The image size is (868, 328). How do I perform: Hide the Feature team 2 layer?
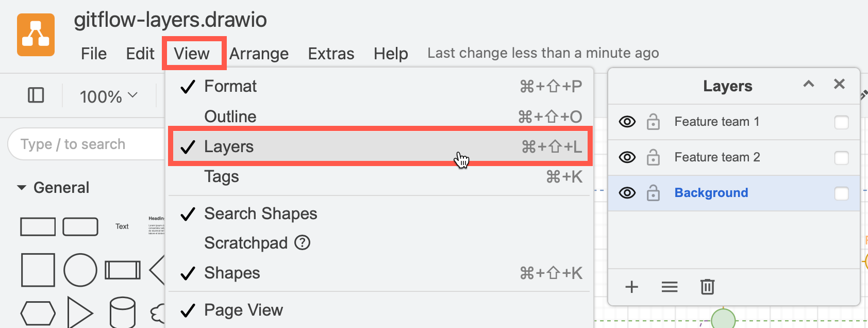628,157
